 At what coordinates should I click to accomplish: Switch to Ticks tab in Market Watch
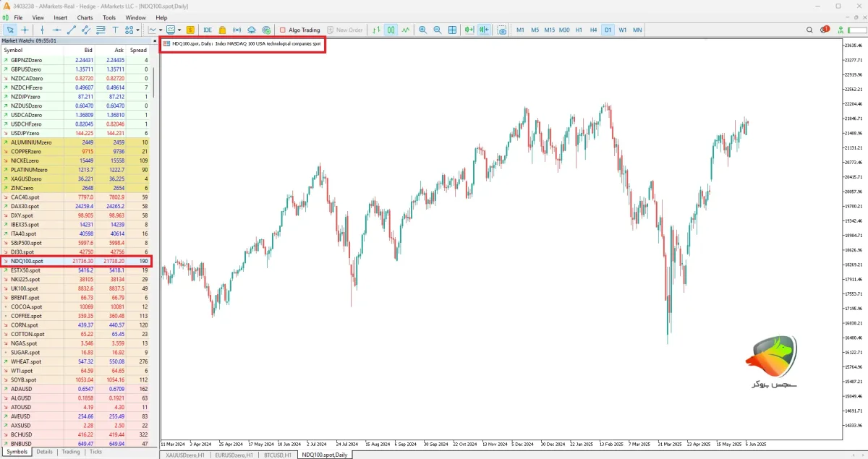(95, 452)
